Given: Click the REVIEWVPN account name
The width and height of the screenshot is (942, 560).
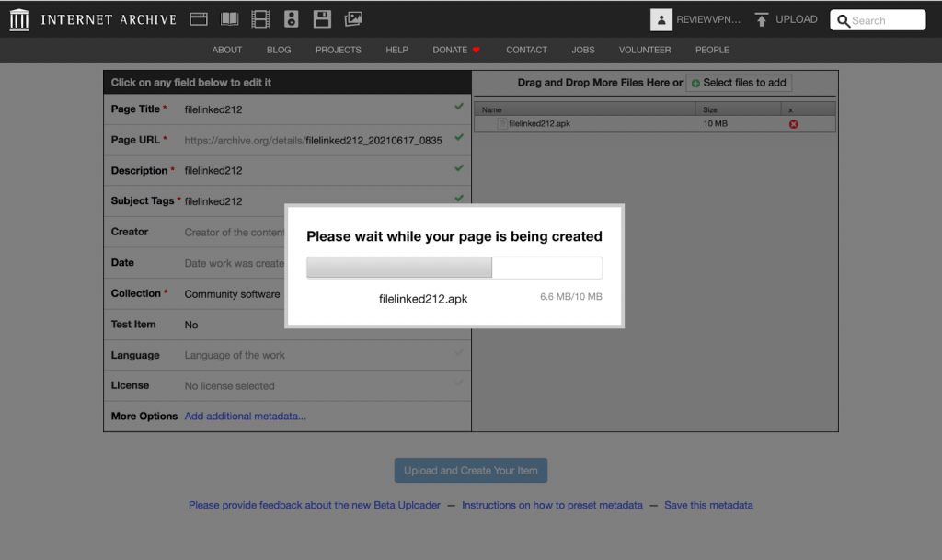Looking at the screenshot, I should tap(708, 20).
